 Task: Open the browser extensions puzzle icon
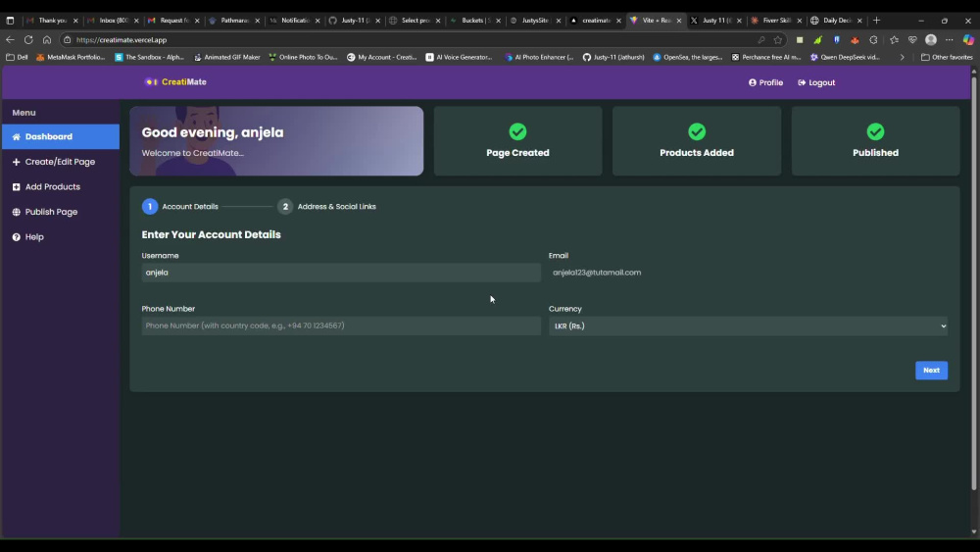tap(873, 40)
